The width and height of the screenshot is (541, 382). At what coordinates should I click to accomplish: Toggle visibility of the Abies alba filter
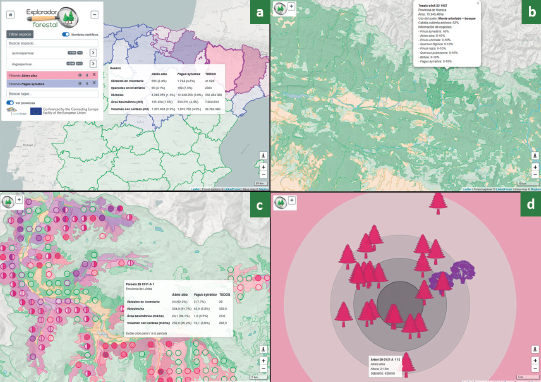point(80,75)
